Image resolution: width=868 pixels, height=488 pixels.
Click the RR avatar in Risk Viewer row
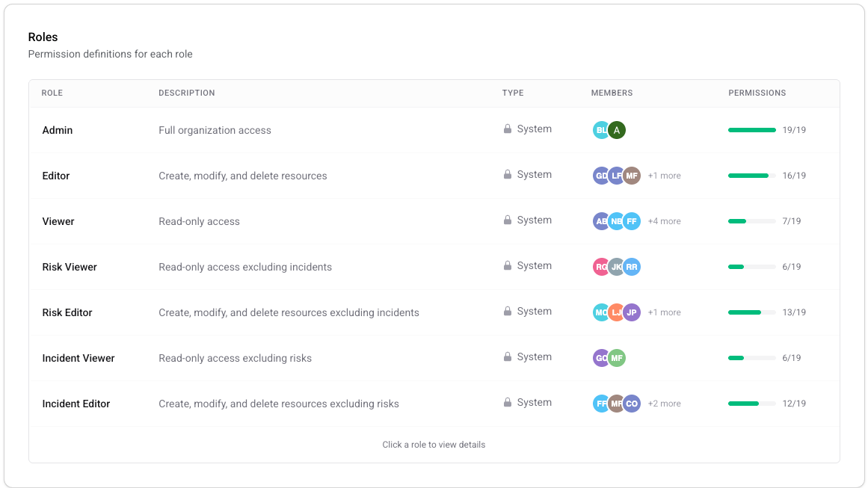point(632,267)
